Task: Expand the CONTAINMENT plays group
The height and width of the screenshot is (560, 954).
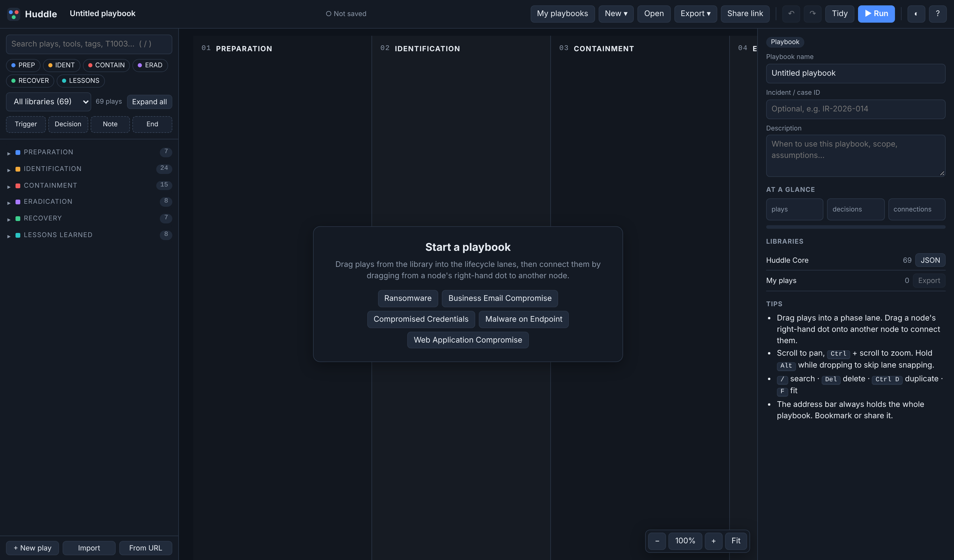Action: click(x=89, y=185)
